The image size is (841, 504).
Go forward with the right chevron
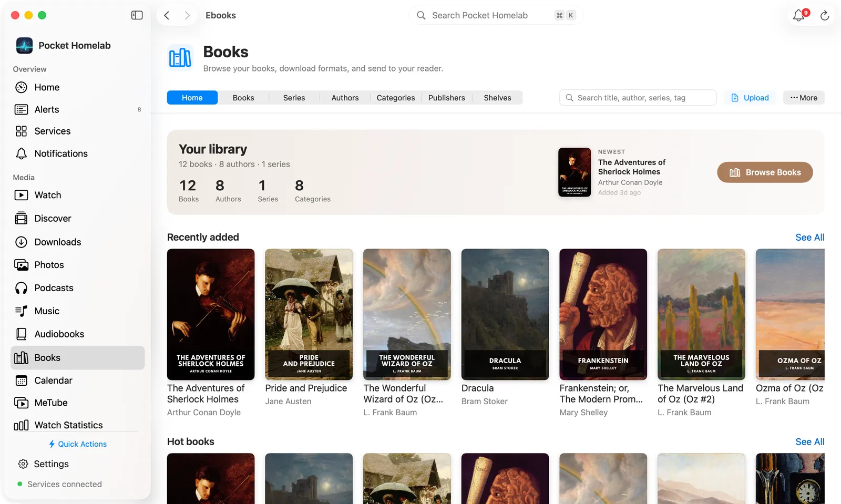click(x=187, y=15)
